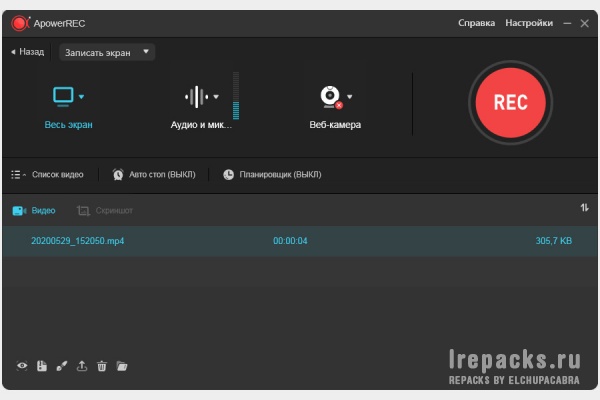Expand the webcam dropdown arrow
600x400 pixels.
349,97
